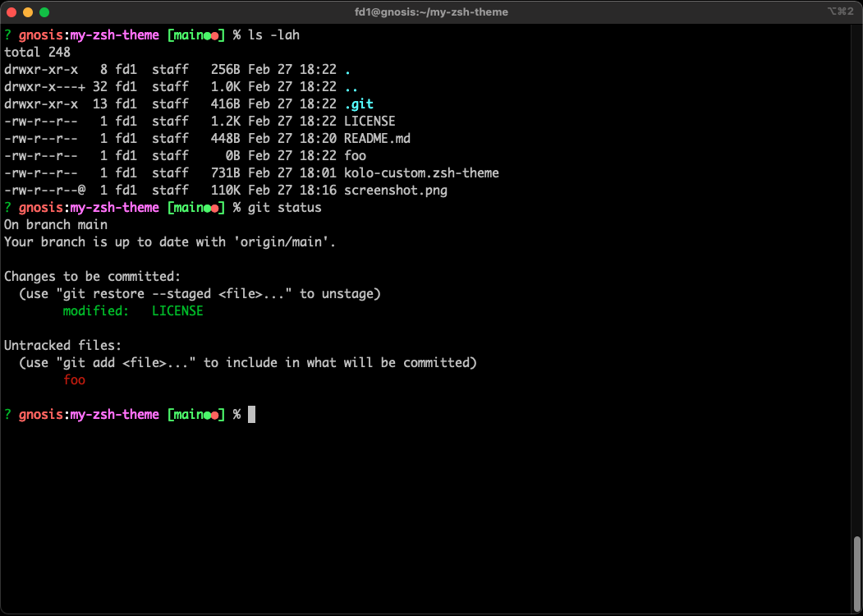Click the kolo-custom.zsh-theme file name
The width and height of the screenshot is (863, 616).
point(421,172)
